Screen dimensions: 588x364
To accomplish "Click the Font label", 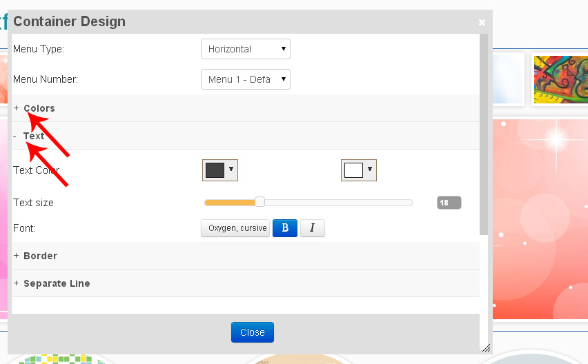I will click(24, 228).
